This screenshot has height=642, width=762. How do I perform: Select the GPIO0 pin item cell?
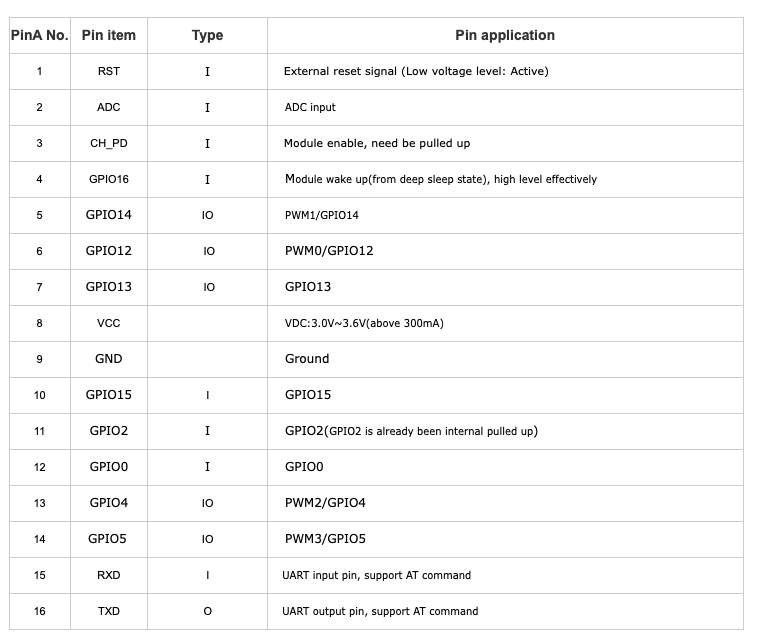(x=108, y=467)
